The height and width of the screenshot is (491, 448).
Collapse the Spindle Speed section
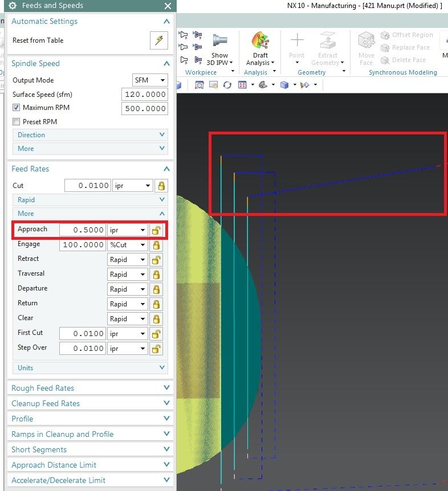[166, 64]
